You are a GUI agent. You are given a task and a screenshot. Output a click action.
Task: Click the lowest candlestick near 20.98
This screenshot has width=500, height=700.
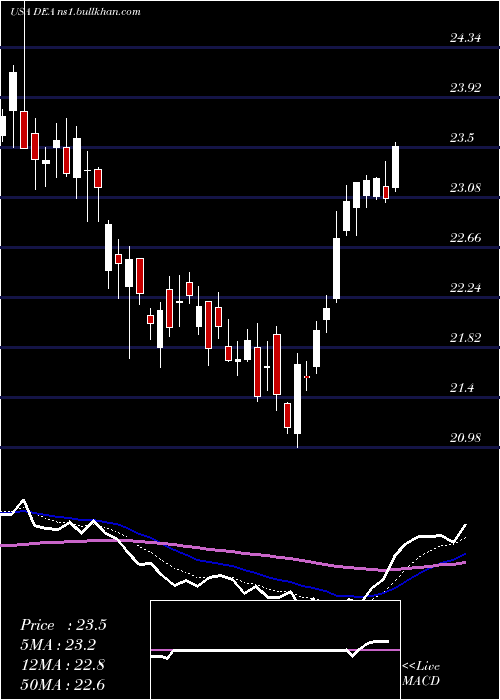pyautogui.click(x=297, y=399)
